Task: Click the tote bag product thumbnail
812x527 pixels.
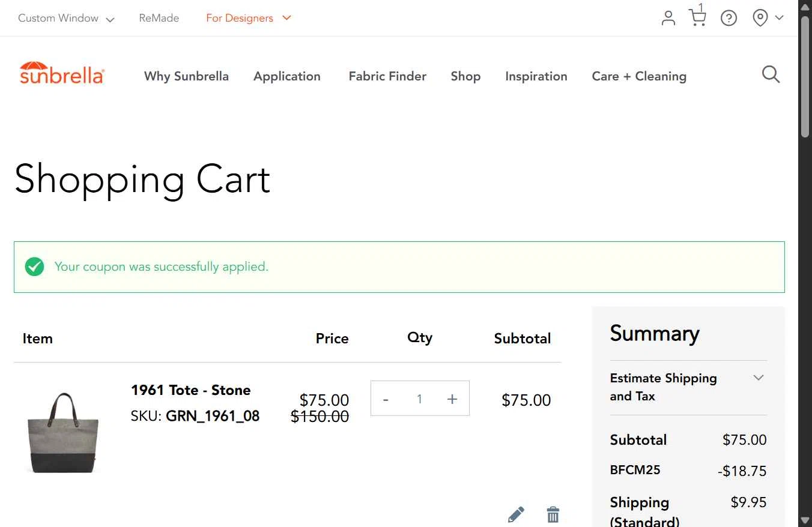Action: pyautogui.click(x=63, y=432)
